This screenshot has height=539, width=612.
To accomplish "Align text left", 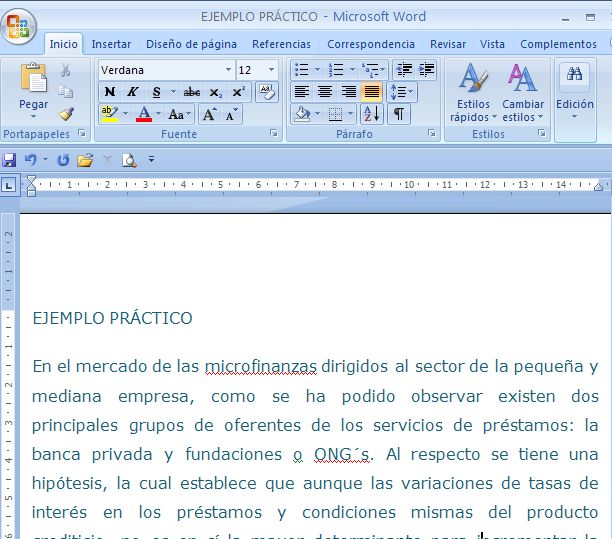I will tap(302, 92).
